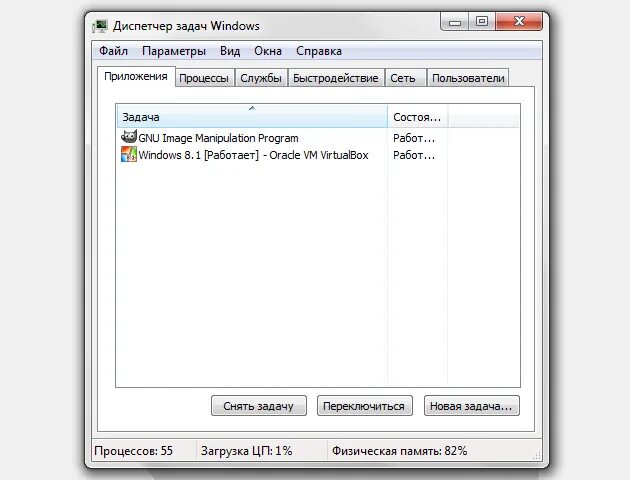
Task: Switch to the Службы tab
Action: click(x=261, y=78)
